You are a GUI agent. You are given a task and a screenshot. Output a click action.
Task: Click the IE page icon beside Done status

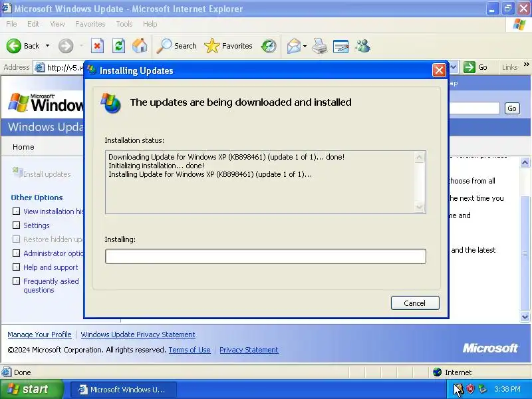click(x=6, y=372)
